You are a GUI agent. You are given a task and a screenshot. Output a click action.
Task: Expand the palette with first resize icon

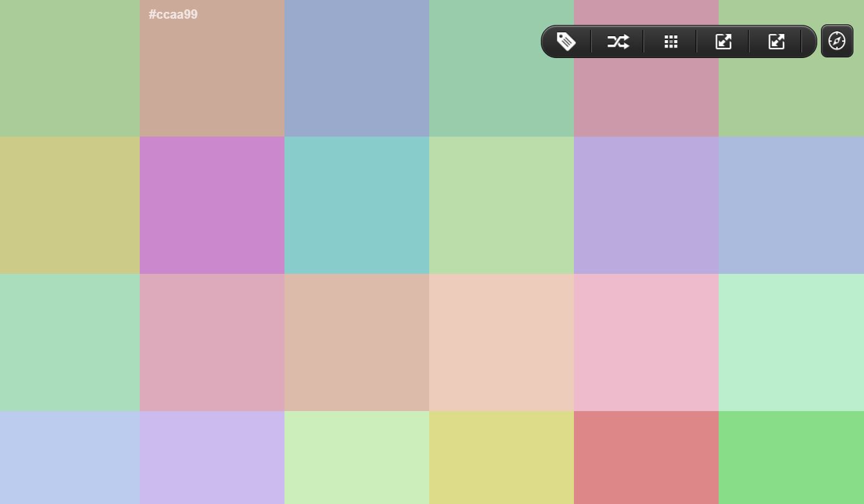pyautogui.click(x=723, y=41)
